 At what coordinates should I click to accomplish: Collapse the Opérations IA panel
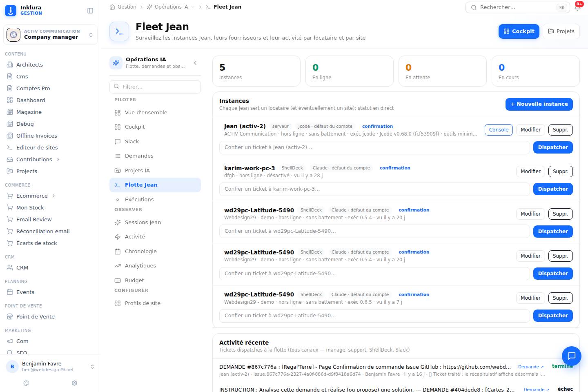[195, 63]
